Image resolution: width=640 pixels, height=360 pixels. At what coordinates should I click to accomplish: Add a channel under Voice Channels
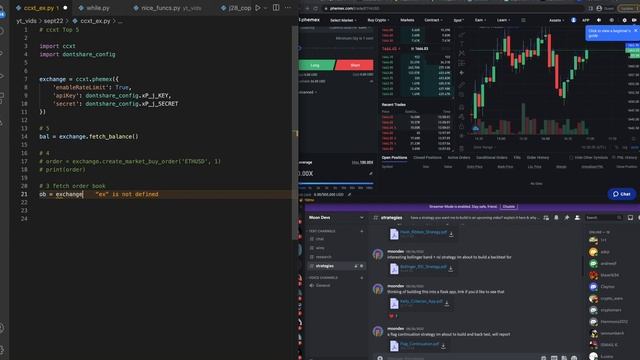362,278
